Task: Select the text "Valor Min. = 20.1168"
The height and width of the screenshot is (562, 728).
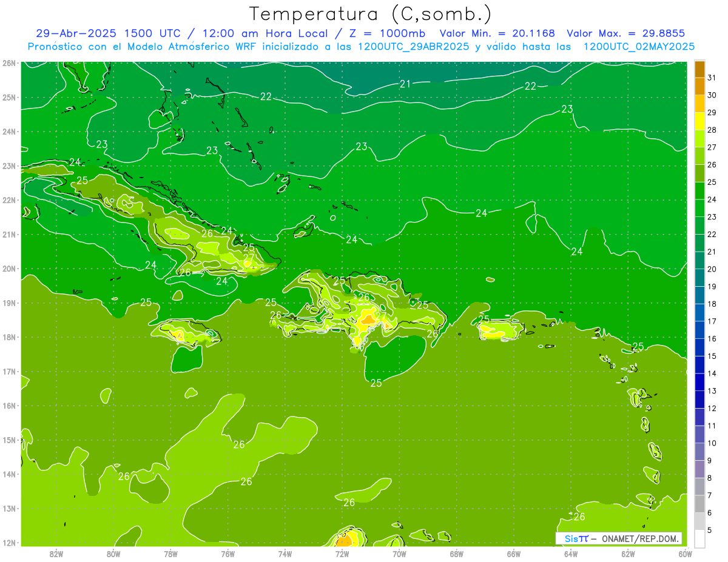Action: pyautogui.click(x=497, y=33)
